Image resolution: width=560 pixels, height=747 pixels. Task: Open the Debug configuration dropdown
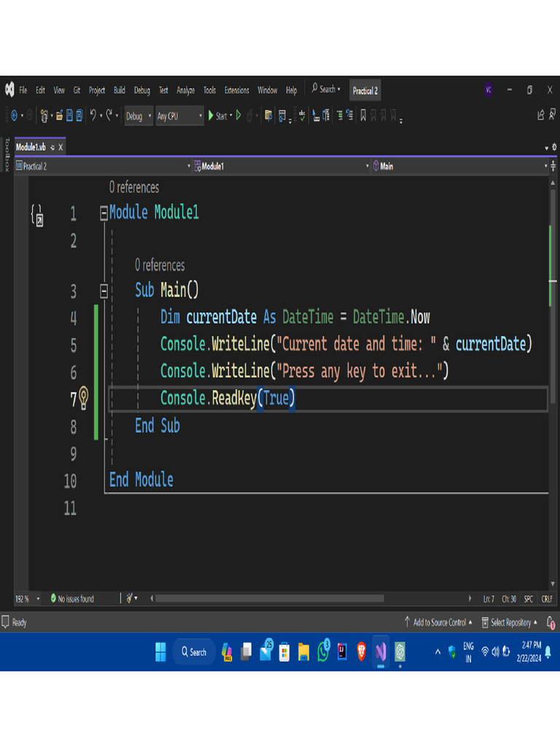pyautogui.click(x=139, y=116)
